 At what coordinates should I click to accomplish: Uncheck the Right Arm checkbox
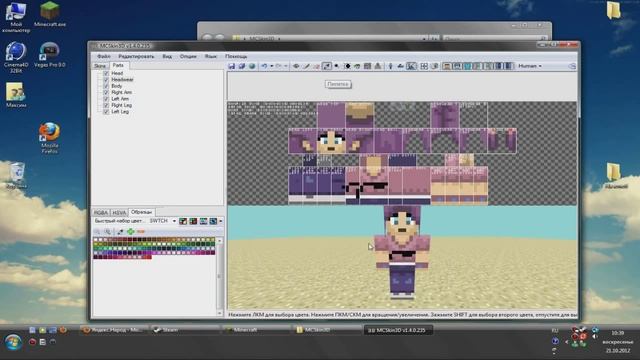click(106, 92)
